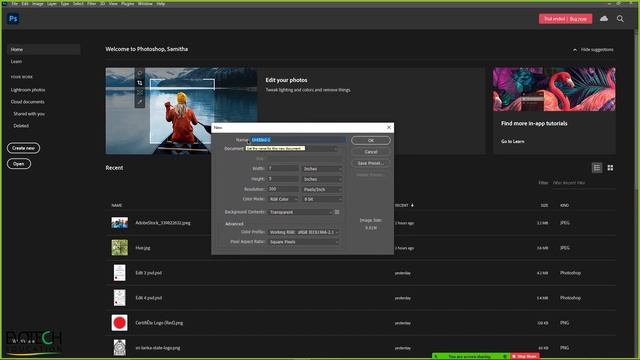
Task: Open the Pixel Aspect Ratio dropdown
Action: (303, 242)
